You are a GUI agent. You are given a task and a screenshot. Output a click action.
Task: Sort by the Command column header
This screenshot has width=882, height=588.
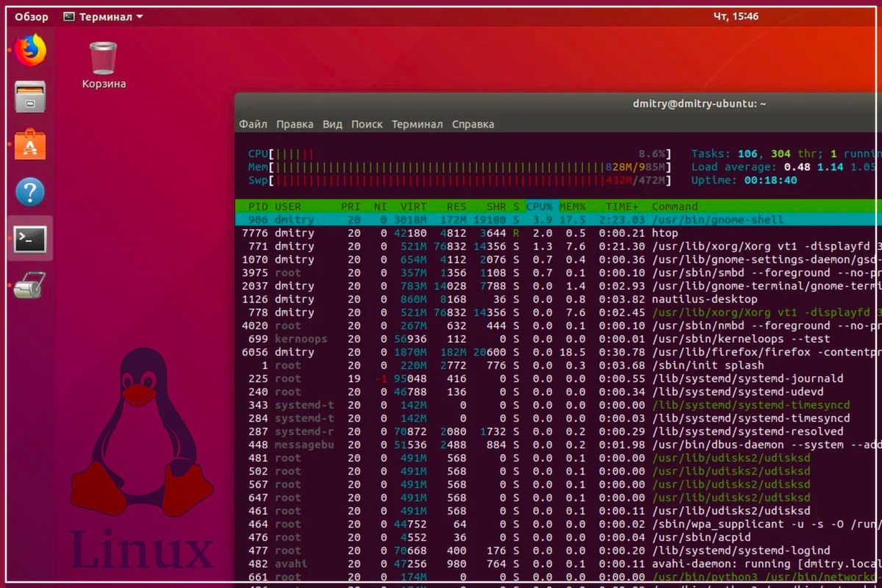(675, 207)
